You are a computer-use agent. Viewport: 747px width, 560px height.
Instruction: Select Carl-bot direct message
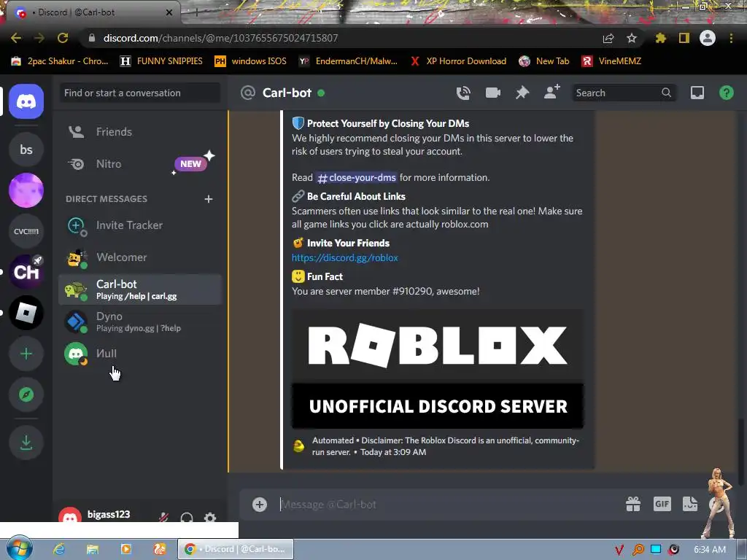tap(139, 289)
